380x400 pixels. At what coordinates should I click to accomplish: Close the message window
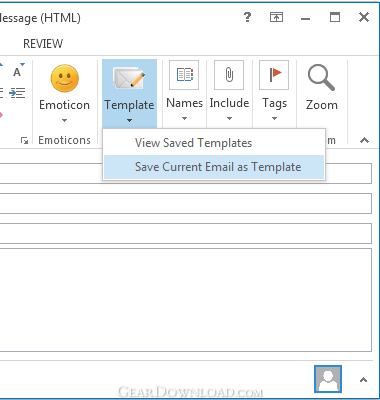[x=364, y=17]
